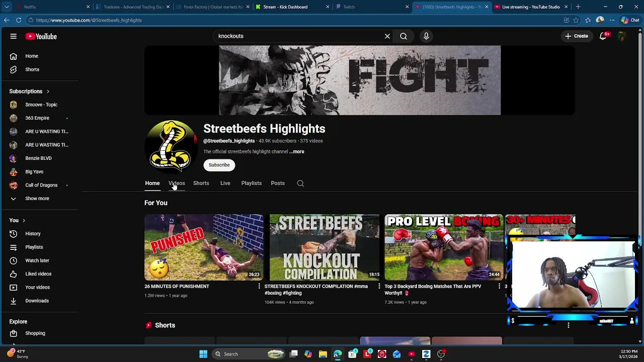Play the Pro Level Boxing thumbnail
This screenshot has width=644, height=362.
point(444,247)
